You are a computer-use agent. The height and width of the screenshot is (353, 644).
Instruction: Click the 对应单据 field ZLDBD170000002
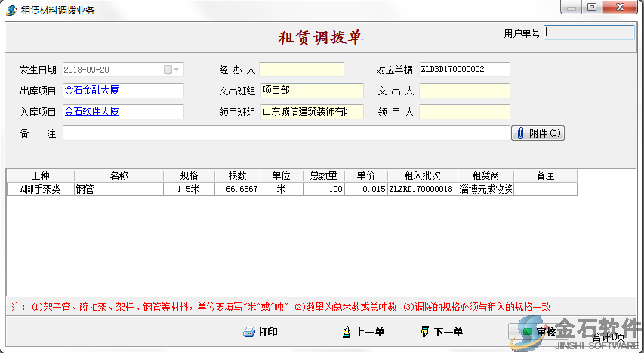pos(464,70)
